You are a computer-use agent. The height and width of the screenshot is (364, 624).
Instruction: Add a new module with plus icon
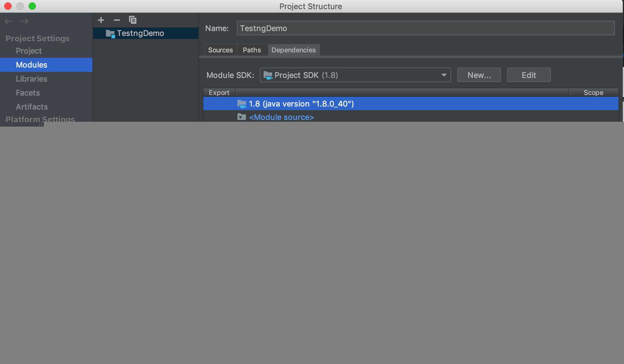101,20
